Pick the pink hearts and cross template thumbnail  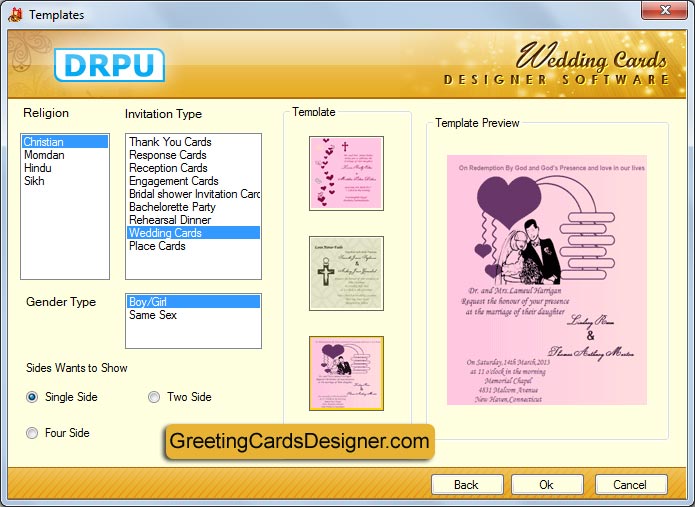[x=346, y=173]
